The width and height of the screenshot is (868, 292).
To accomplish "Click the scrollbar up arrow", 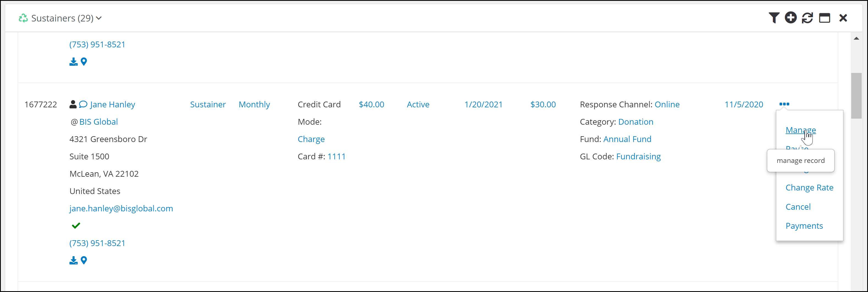I will point(856,39).
